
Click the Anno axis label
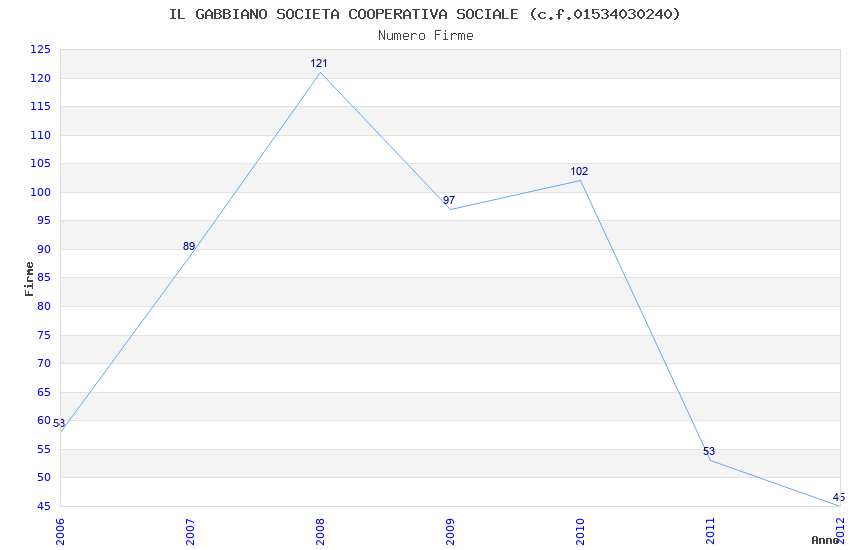825,540
